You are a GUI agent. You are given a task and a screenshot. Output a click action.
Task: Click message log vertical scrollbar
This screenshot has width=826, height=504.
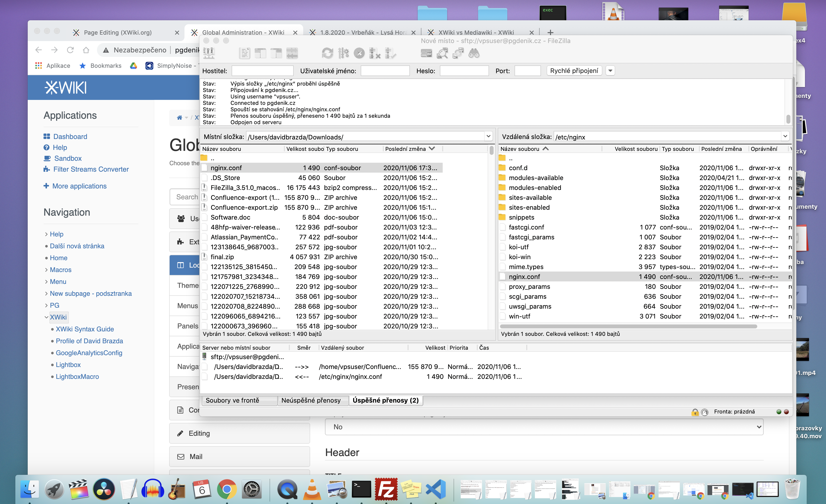[x=788, y=119]
